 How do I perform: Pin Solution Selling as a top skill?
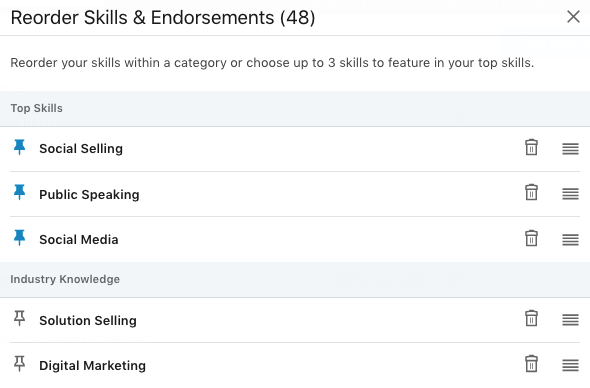point(20,318)
